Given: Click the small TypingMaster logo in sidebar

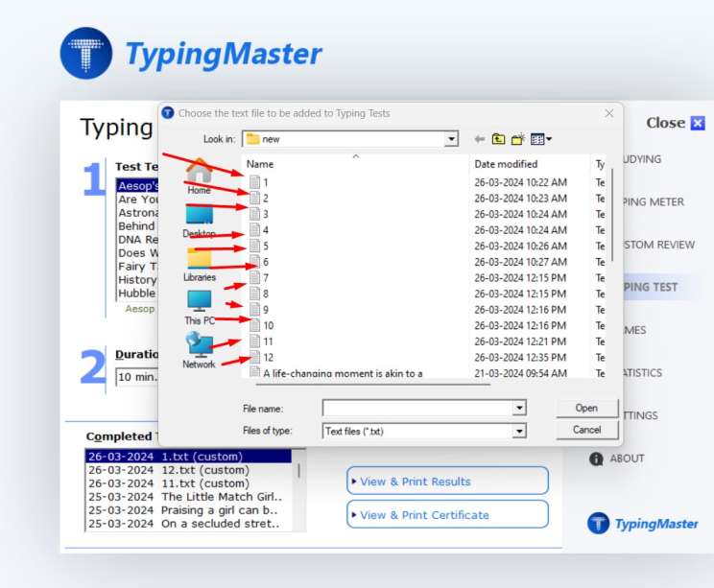Looking at the screenshot, I should pos(643,524).
